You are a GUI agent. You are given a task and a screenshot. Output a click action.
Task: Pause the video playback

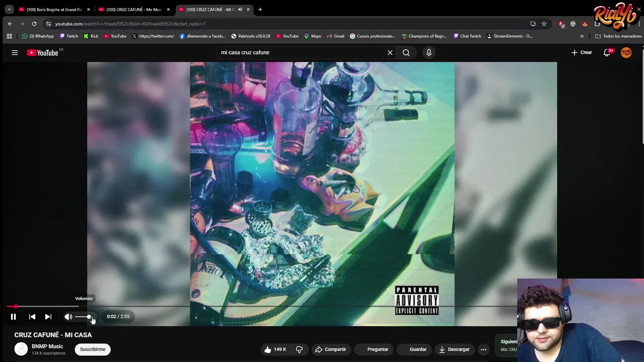[14, 317]
